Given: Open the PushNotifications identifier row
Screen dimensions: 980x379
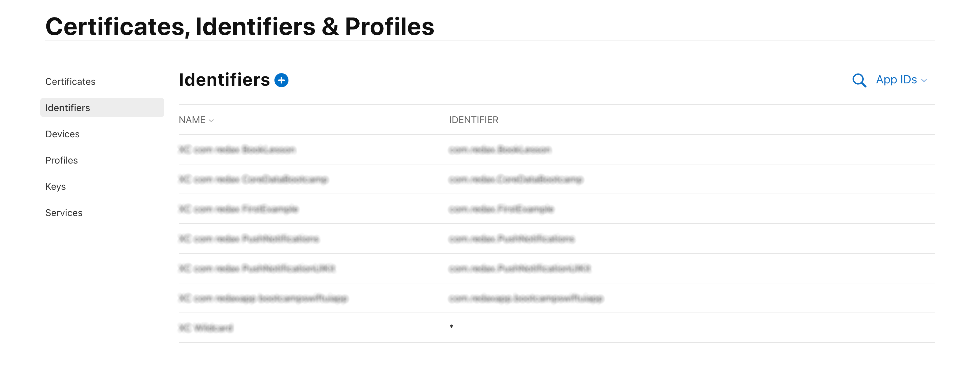Looking at the screenshot, I should point(556,239).
